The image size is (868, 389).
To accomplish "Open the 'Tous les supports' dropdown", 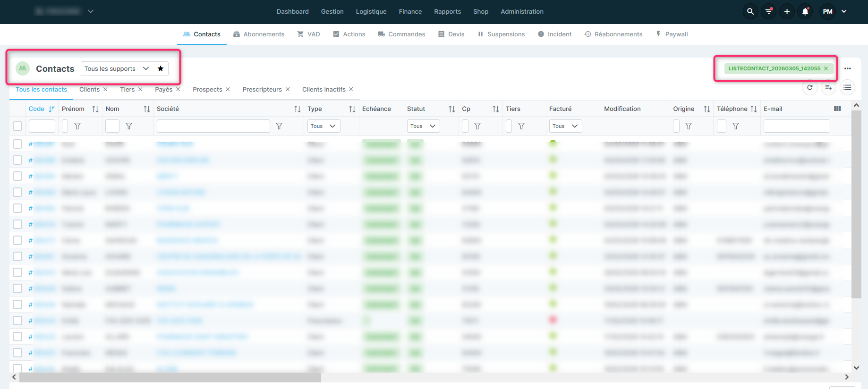I will tap(116, 69).
